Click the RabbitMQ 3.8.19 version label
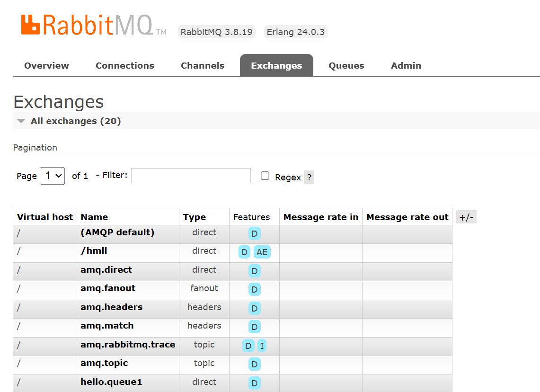 pyautogui.click(x=217, y=32)
